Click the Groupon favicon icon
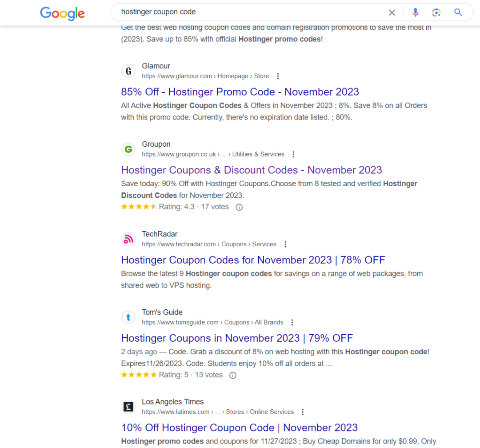 click(128, 149)
